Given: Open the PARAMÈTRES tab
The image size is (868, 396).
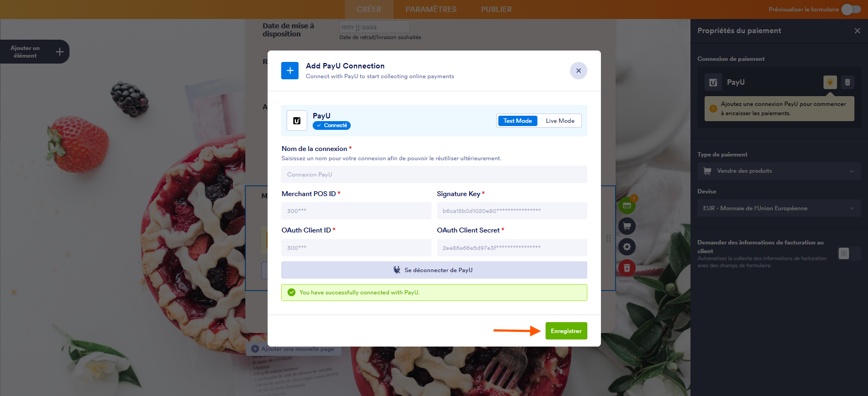Looking at the screenshot, I should [431, 9].
